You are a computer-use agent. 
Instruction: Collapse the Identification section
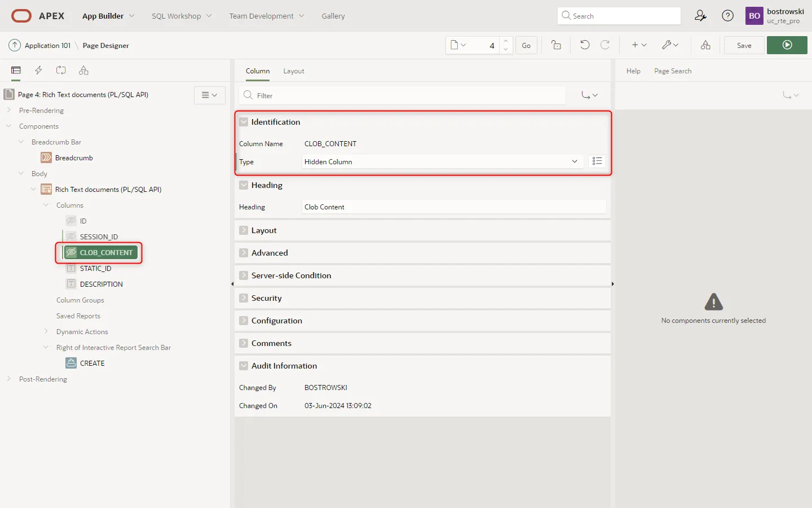pyautogui.click(x=244, y=122)
